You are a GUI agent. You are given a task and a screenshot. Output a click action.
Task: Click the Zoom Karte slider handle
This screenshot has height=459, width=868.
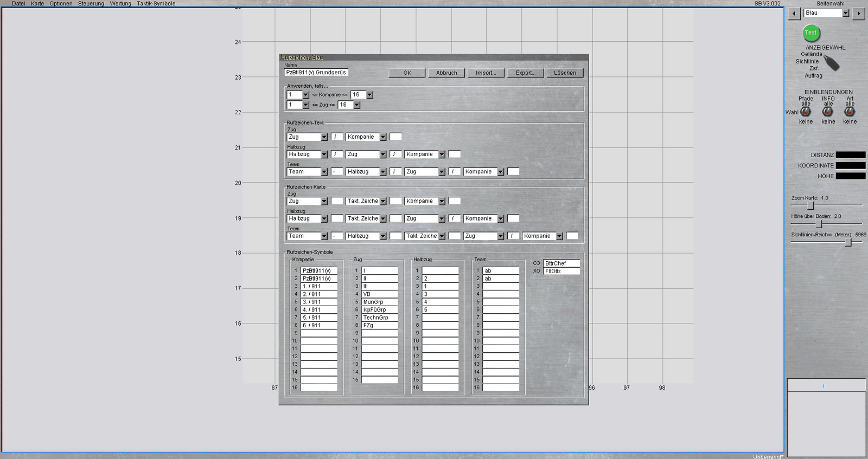click(x=811, y=206)
